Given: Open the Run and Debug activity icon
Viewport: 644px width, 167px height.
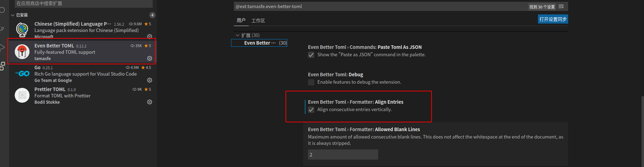Looking at the screenshot, I should click(2, 47).
